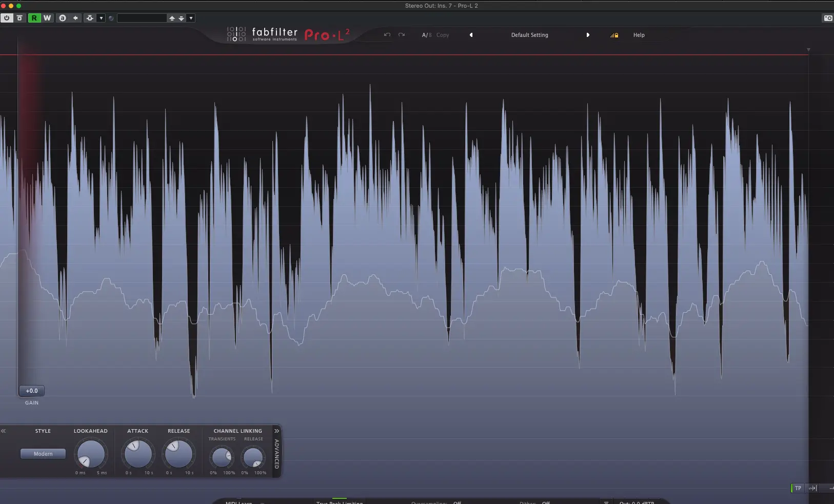Load next host preset with down arrow
This screenshot has height=504, width=834.
click(x=181, y=18)
